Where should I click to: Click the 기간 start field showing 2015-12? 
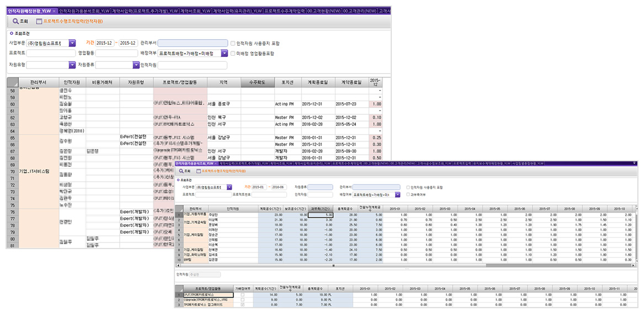pos(105,43)
